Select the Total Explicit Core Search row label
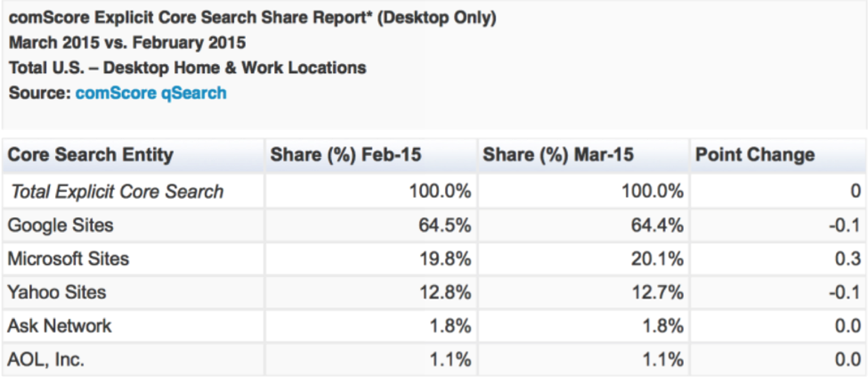868x377 pixels. [116, 191]
